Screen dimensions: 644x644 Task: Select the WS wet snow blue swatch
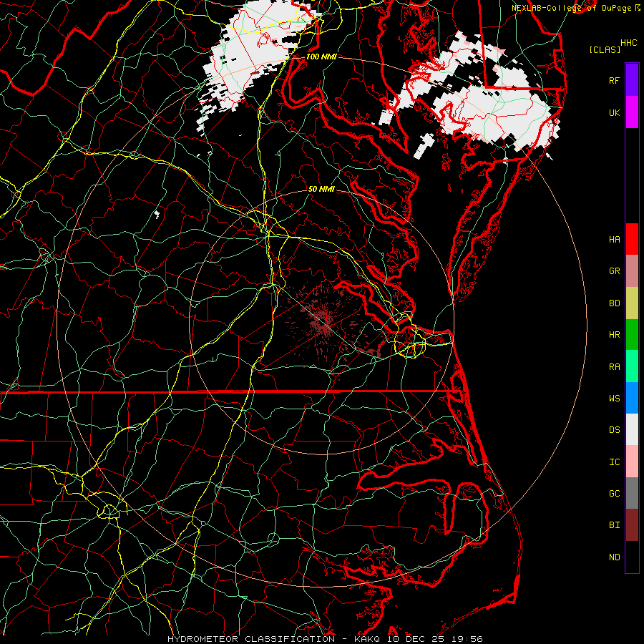pos(632,398)
